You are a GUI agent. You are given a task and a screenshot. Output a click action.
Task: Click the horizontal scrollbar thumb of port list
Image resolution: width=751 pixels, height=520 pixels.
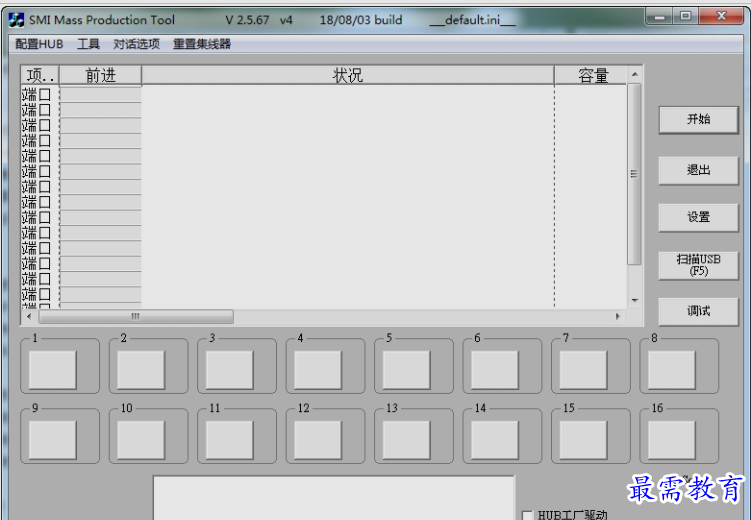[136, 317]
